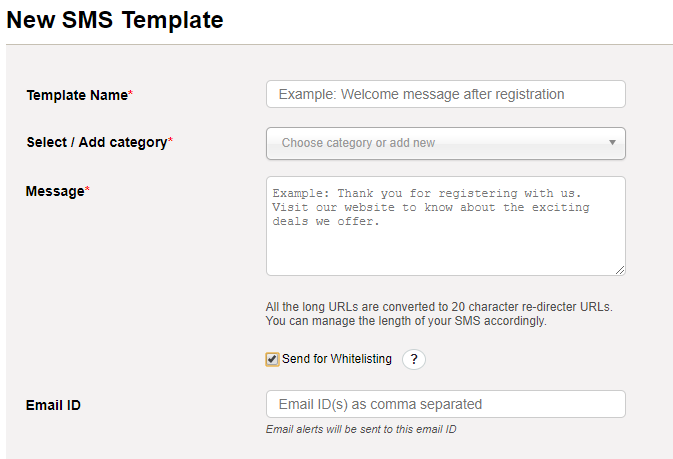673x459 pixels.
Task: Click the long URLs conversion note
Action: coord(439,307)
